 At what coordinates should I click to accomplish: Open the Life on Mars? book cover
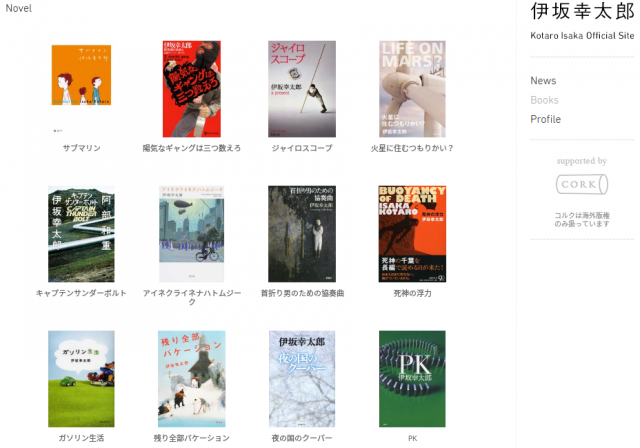tap(412, 89)
